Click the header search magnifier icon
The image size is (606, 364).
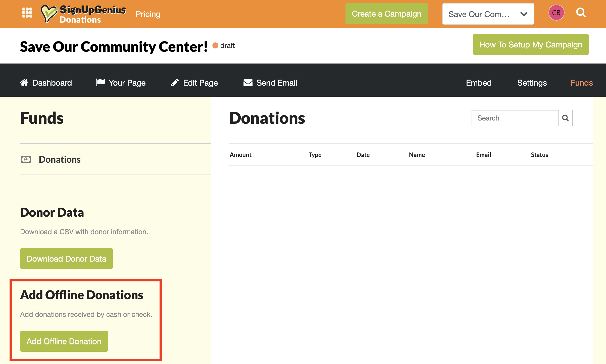[581, 13]
